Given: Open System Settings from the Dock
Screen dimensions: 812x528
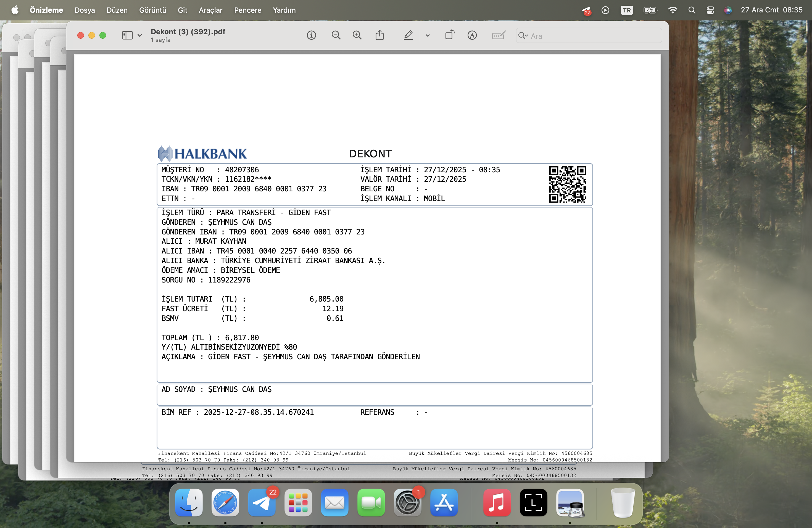Looking at the screenshot, I should (x=407, y=502).
